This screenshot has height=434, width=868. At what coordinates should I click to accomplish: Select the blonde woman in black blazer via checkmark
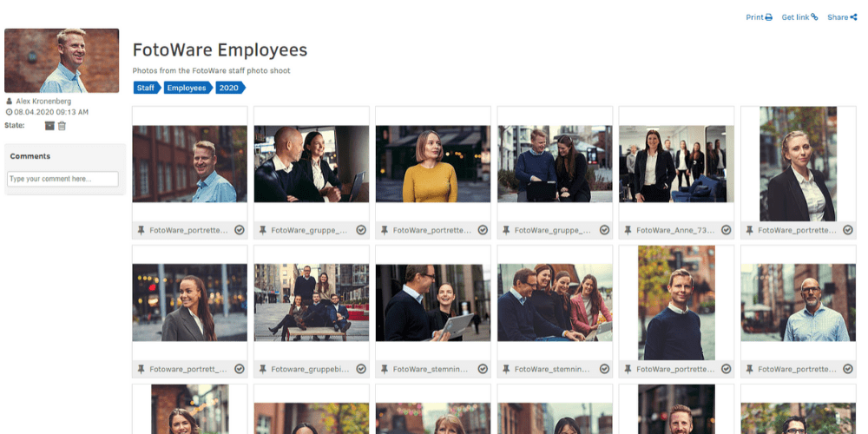coord(848,230)
